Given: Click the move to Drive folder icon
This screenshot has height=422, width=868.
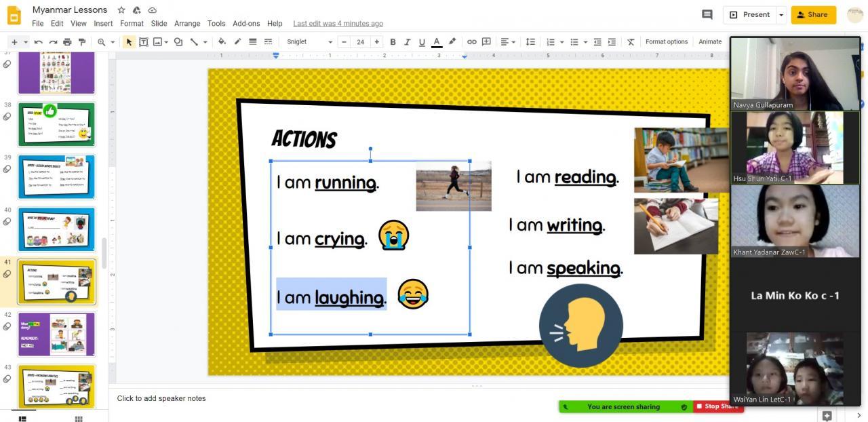Looking at the screenshot, I should [136, 10].
